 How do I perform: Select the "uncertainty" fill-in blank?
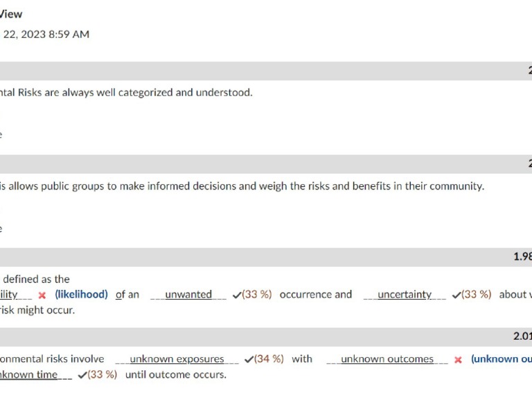(x=405, y=295)
